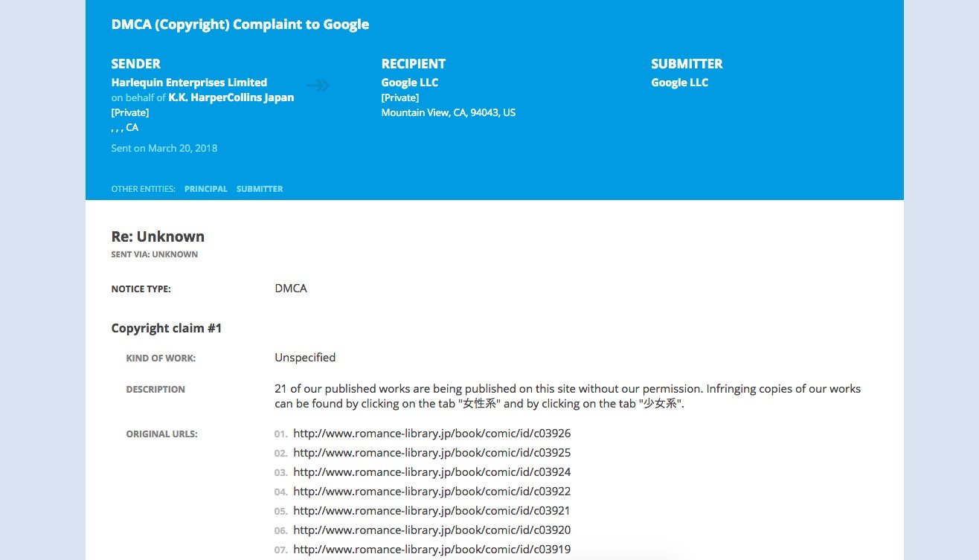This screenshot has width=979, height=560.
Task: Click the 'Mountain View, CA, 94043, US' address
Action: 449,113
